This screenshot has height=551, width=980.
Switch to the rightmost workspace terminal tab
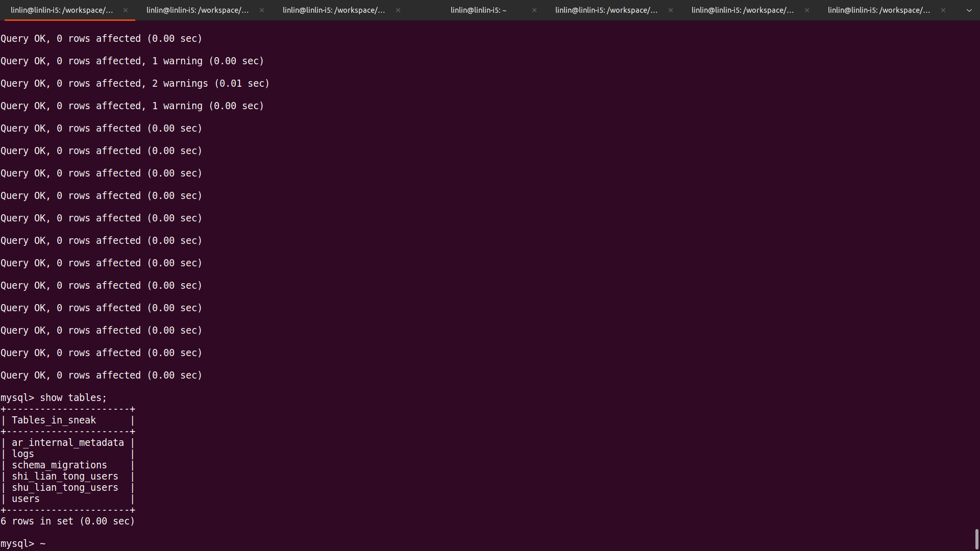879,10
